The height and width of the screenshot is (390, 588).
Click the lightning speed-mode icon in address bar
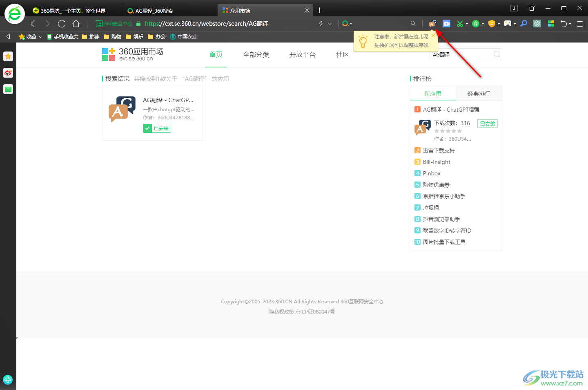(x=321, y=24)
